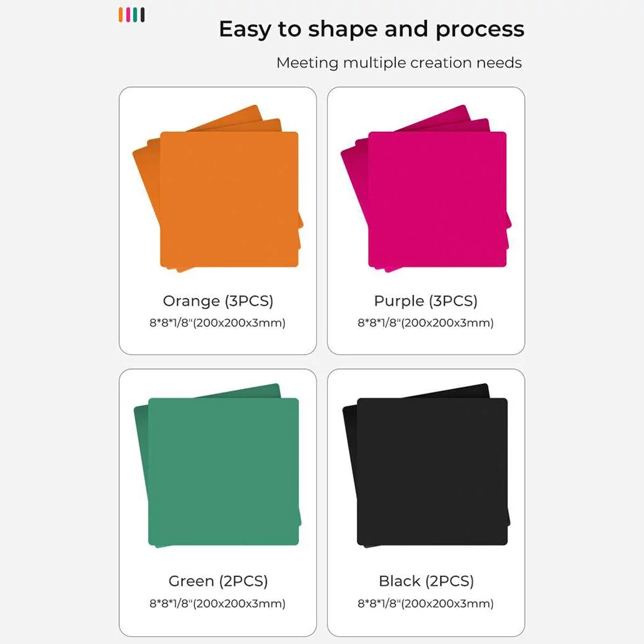Click the orange bar in the logo
This screenshot has width=644, height=644.
(x=121, y=15)
